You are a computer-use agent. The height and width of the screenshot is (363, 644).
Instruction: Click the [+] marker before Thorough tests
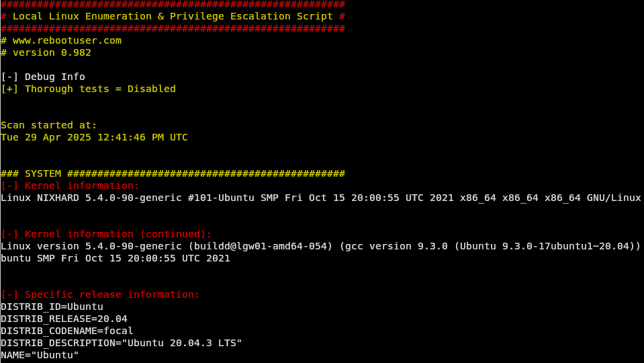pyautogui.click(x=9, y=89)
